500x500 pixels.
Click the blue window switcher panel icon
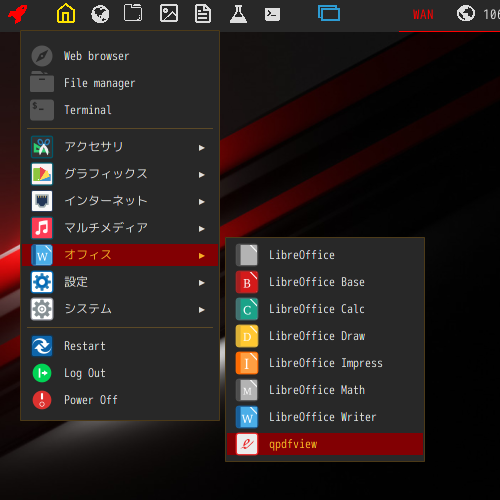click(x=329, y=13)
